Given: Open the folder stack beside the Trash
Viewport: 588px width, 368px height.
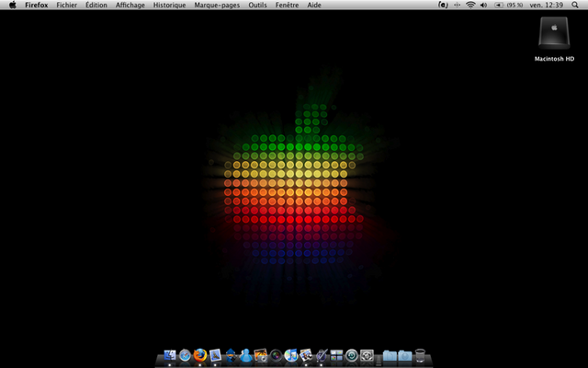Looking at the screenshot, I should tap(405, 355).
